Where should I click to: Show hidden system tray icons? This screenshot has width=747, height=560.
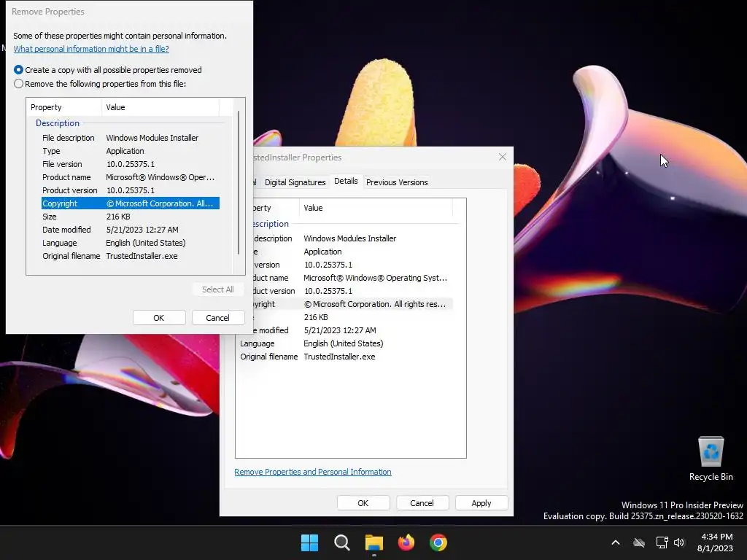click(x=616, y=542)
